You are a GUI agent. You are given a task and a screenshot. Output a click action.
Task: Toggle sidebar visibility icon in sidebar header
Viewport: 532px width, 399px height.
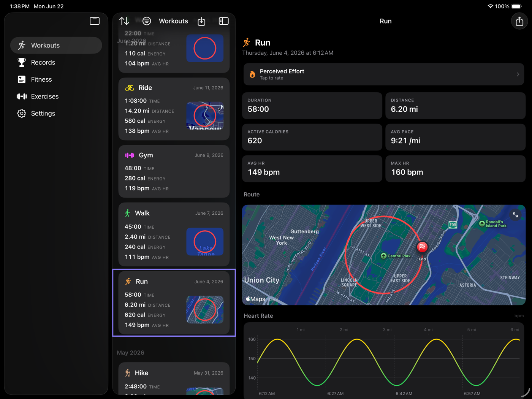coord(95,21)
